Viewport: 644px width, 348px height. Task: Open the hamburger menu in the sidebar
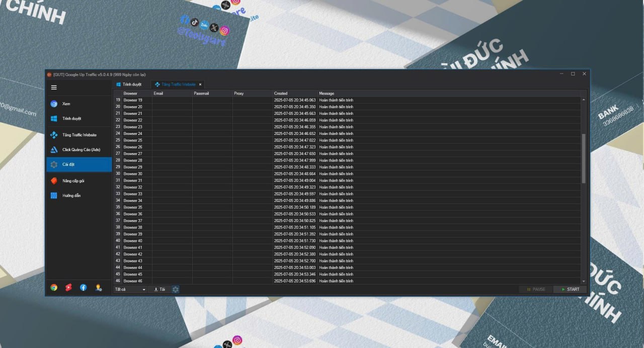(x=54, y=88)
